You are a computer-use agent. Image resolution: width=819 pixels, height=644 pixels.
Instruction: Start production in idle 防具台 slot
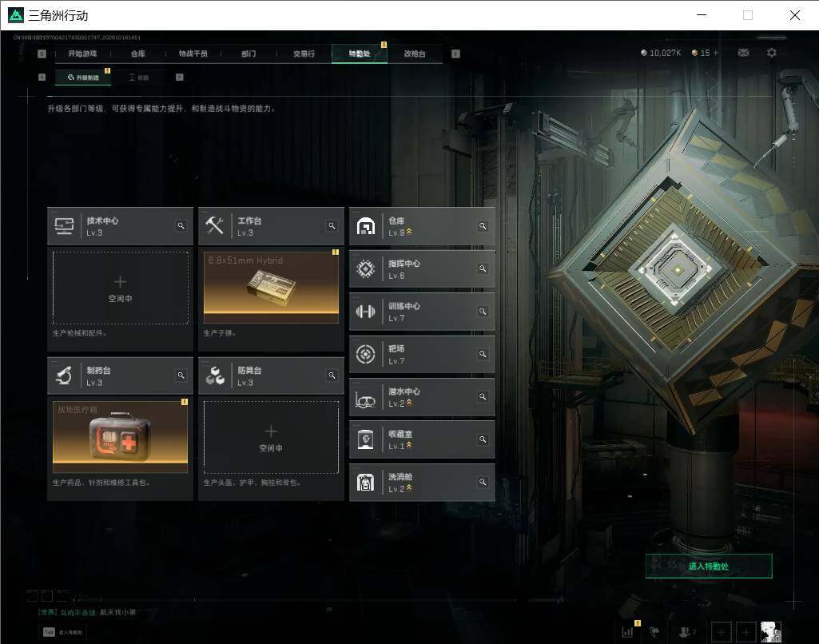point(271,437)
